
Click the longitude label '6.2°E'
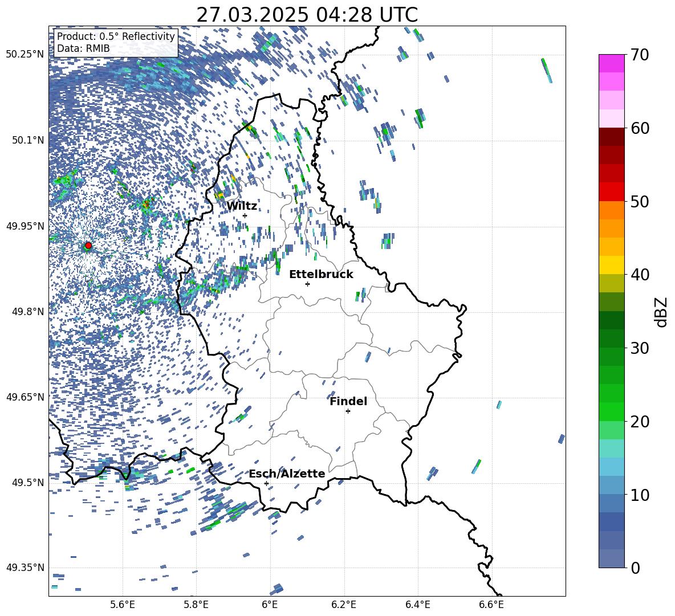344,605
